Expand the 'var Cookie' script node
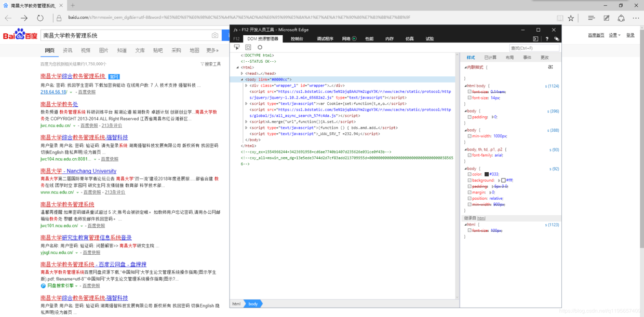The image size is (644, 317). tap(246, 104)
